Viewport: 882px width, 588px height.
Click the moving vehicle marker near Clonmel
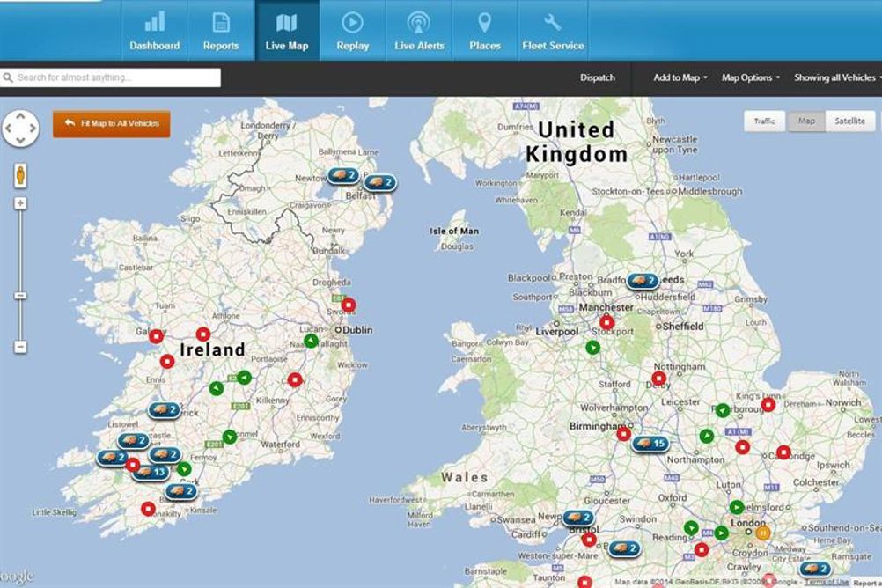230,437
